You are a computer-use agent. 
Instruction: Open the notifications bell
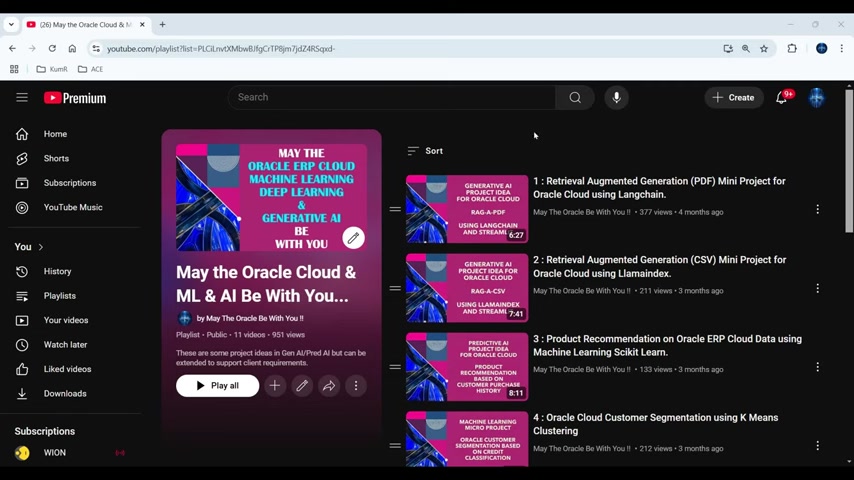782,98
